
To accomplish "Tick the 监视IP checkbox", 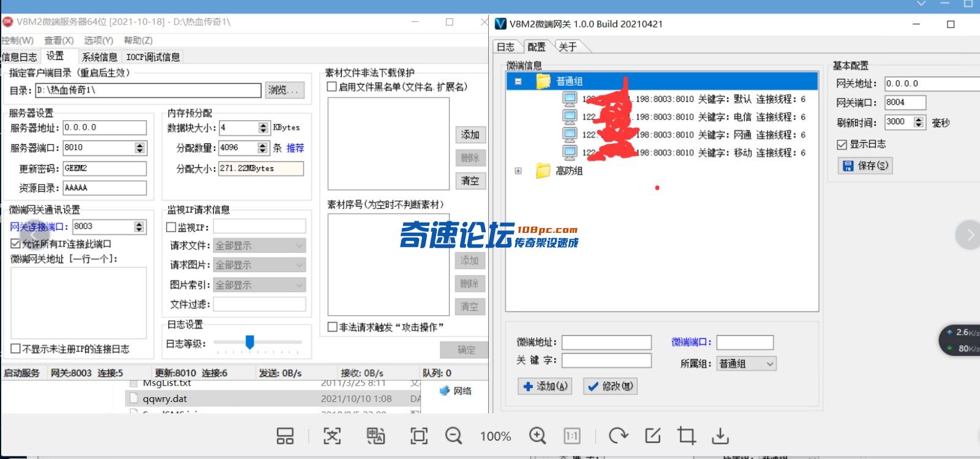I will (171, 227).
